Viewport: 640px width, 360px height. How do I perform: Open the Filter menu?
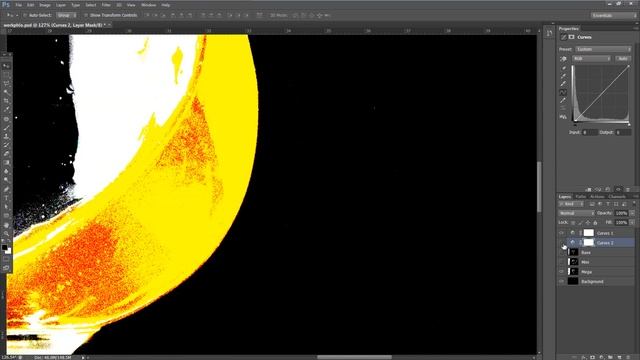click(106, 5)
